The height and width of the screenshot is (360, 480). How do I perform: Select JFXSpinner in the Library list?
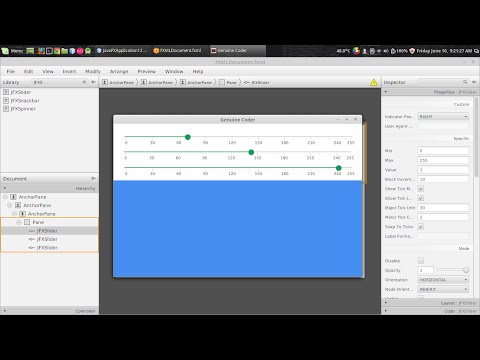23,109
